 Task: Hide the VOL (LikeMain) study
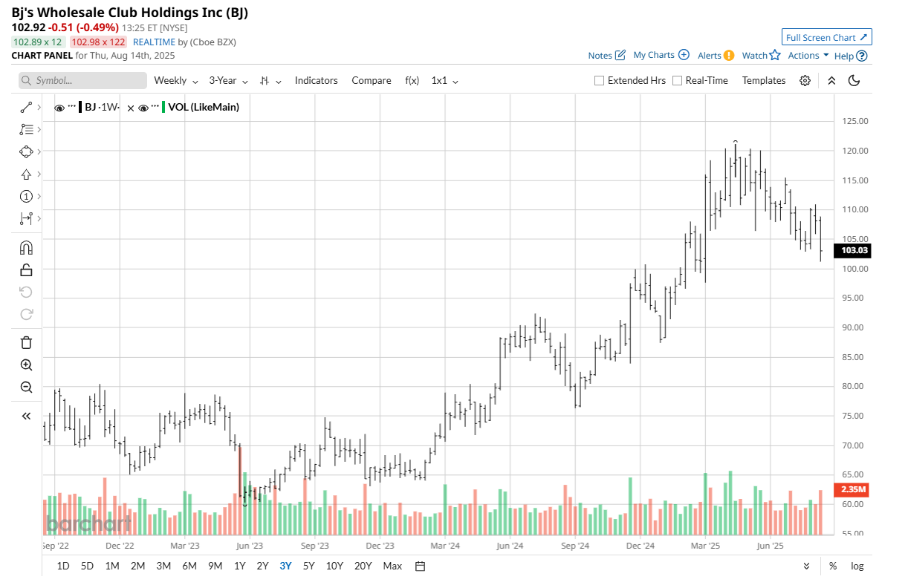(x=143, y=108)
